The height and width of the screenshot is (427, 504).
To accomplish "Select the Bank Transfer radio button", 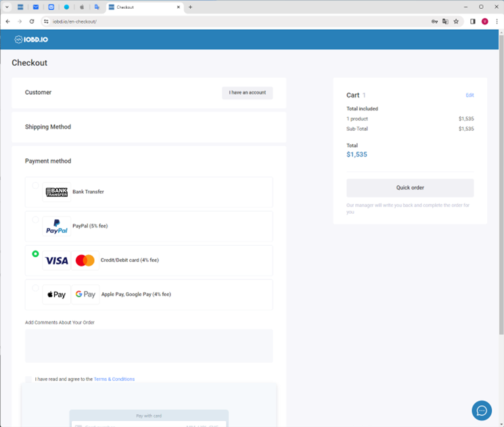I will click(35, 185).
